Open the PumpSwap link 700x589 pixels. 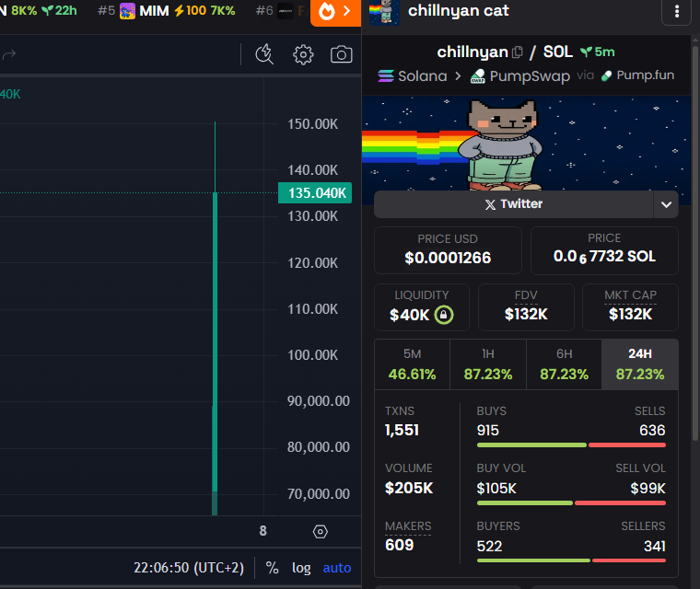pyautogui.click(x=520, y=75)
